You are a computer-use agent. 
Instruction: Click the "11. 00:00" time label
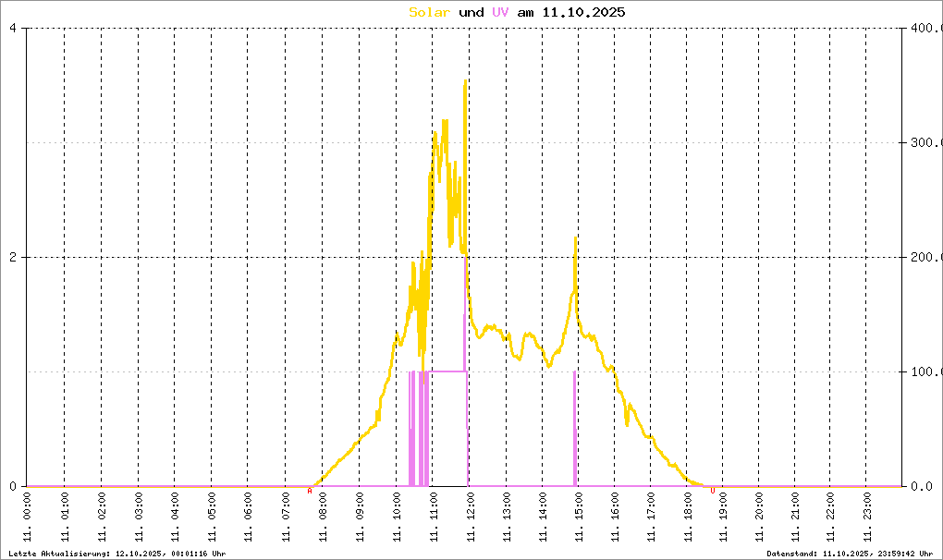coord(27,517)
